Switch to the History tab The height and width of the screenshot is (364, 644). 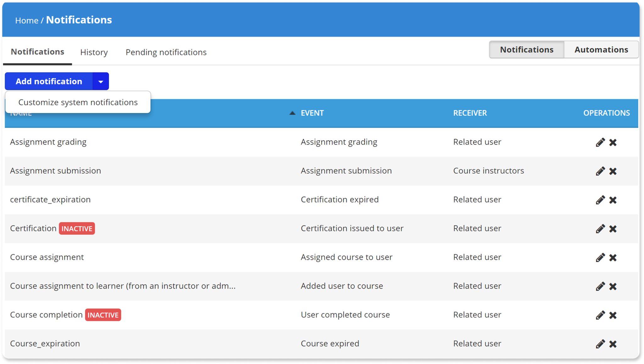coord(94,52)
